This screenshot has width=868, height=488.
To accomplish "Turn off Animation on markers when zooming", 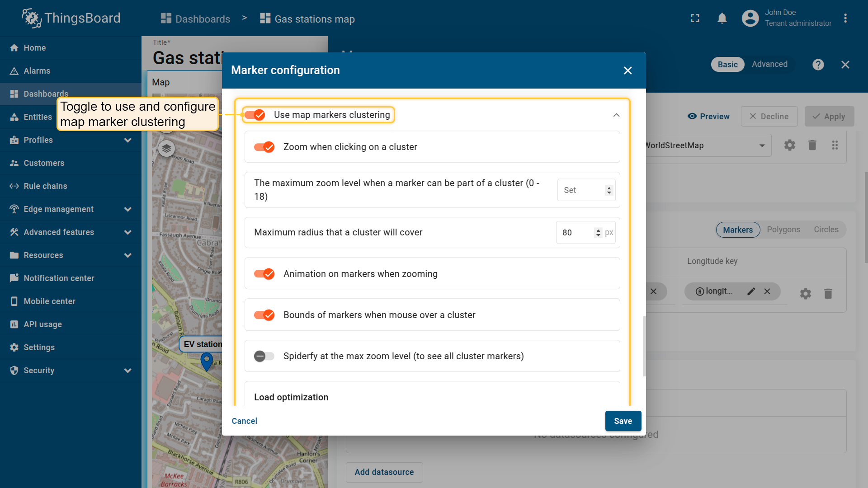I will pyautogui.click(x=264, y=274).
